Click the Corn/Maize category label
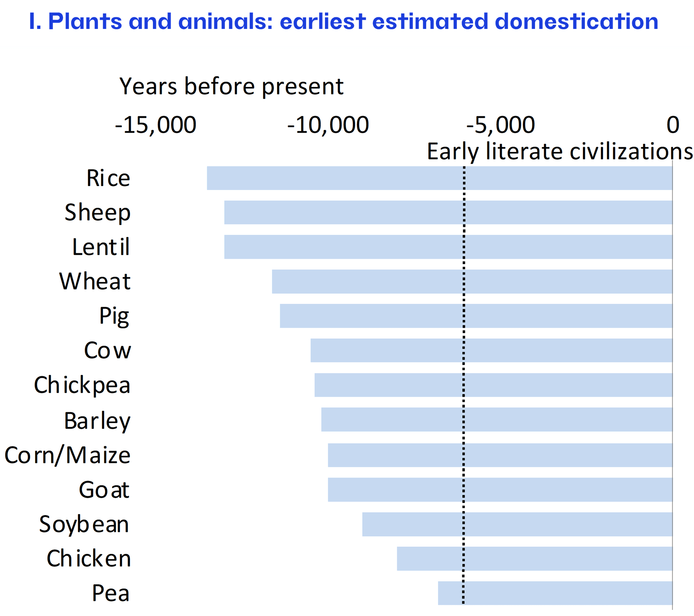This screenshot has height=616, width=694. coord(68,455)
